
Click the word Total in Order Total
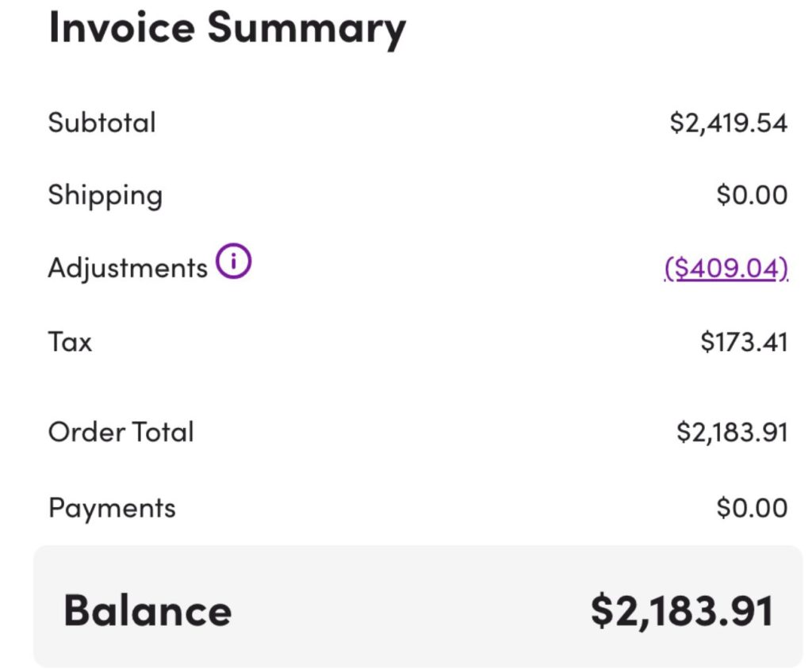(163, 432)
